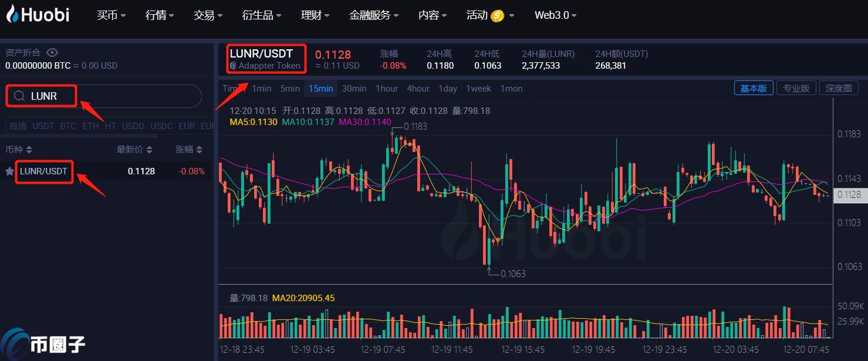Expand the 理财 menu
Viewport: 868px width, 361px height.
[315, 15]
